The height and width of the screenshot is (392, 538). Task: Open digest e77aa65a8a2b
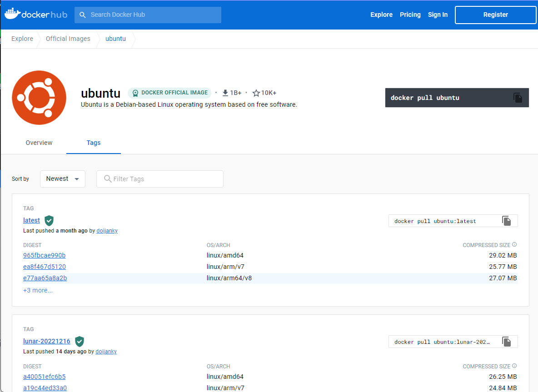(x=45, y=278)
